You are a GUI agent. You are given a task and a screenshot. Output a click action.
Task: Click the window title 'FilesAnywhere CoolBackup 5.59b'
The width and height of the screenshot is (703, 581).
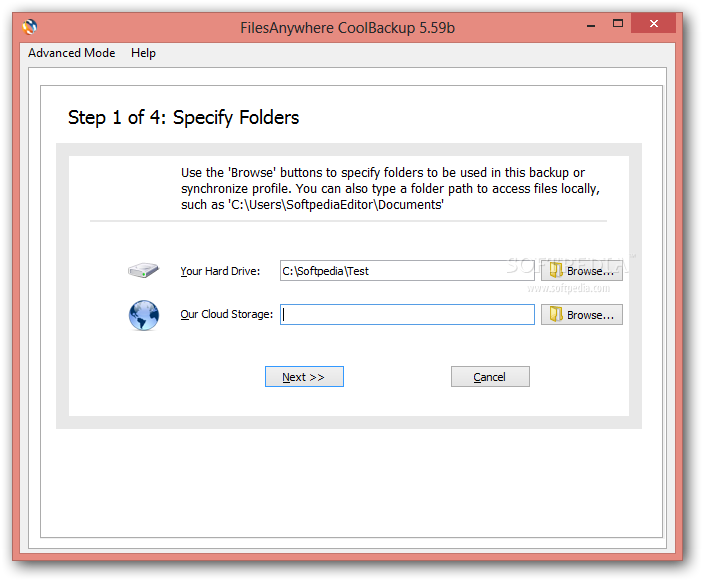347,28
